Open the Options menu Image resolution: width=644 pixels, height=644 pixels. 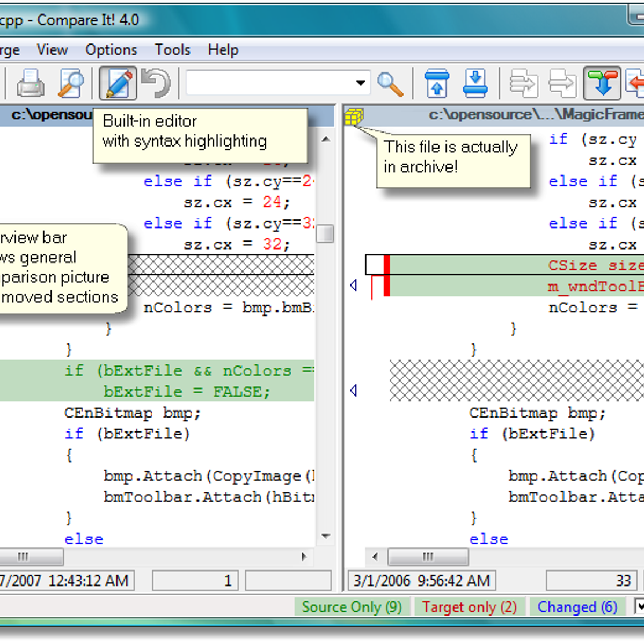tap(111, 50)
